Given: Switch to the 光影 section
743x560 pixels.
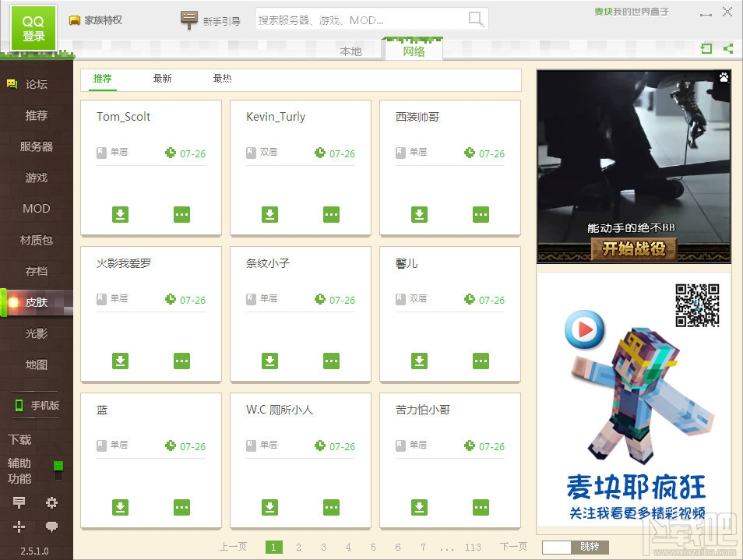Looking at the screenshot, I should [x=35, y=333].
